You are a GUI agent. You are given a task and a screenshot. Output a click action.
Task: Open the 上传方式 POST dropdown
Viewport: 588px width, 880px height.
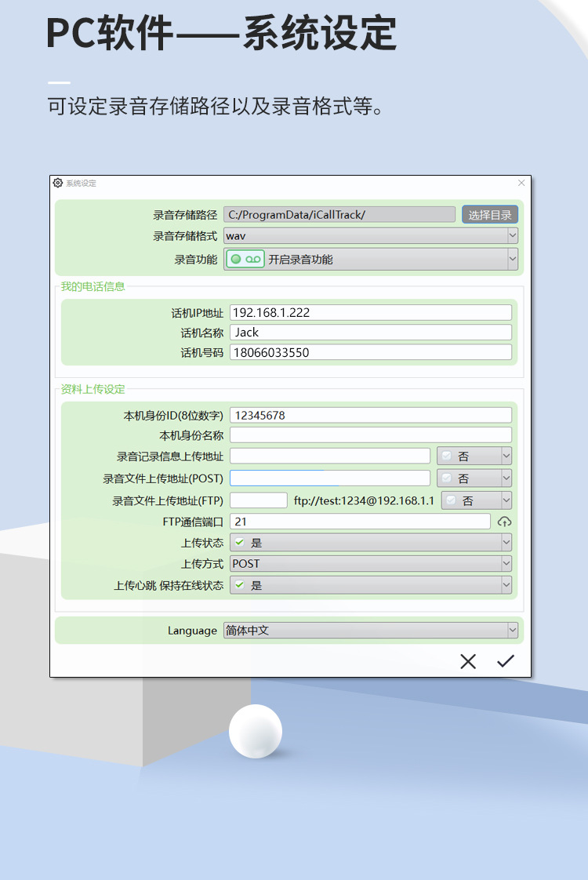coord(371,563)
